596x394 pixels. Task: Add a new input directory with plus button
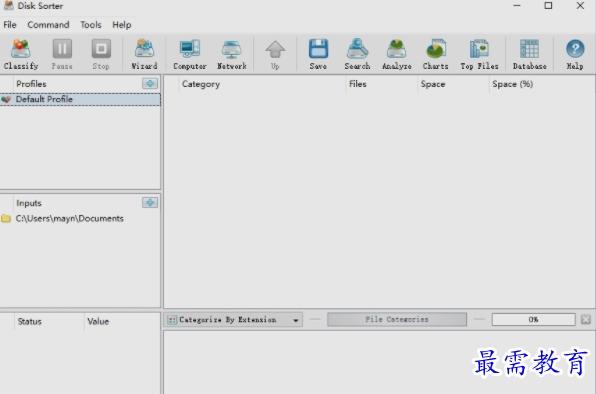(150, 203)
